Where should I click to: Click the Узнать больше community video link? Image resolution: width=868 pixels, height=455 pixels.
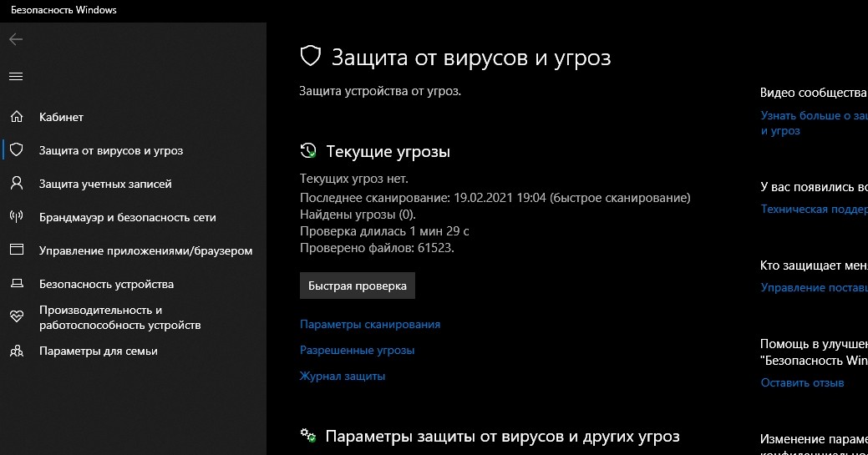coord(814,123)
